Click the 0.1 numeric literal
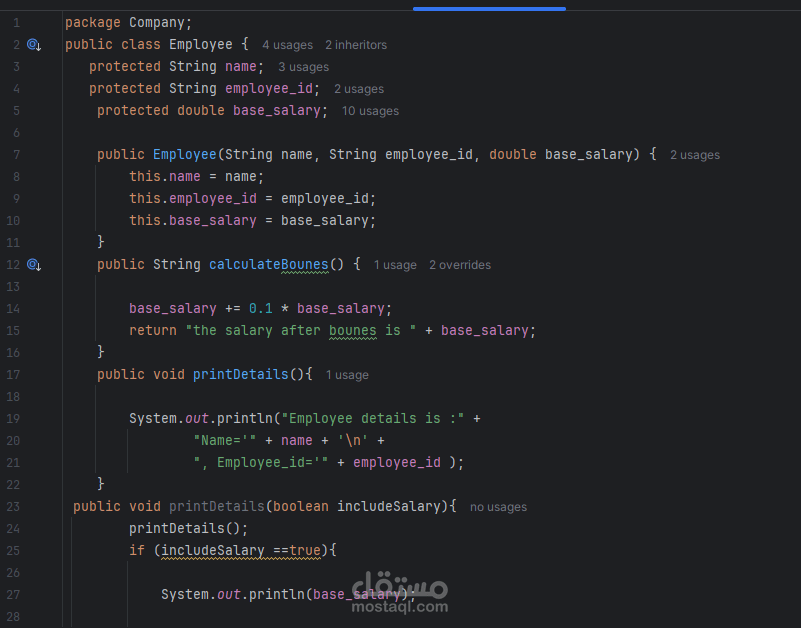This screenshot has width=801, height=628. pos(261,308)
